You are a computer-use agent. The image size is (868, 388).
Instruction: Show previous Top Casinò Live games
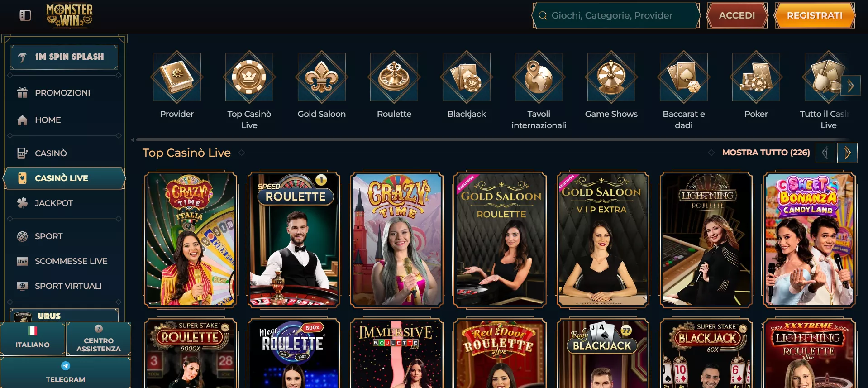[825, 153]
